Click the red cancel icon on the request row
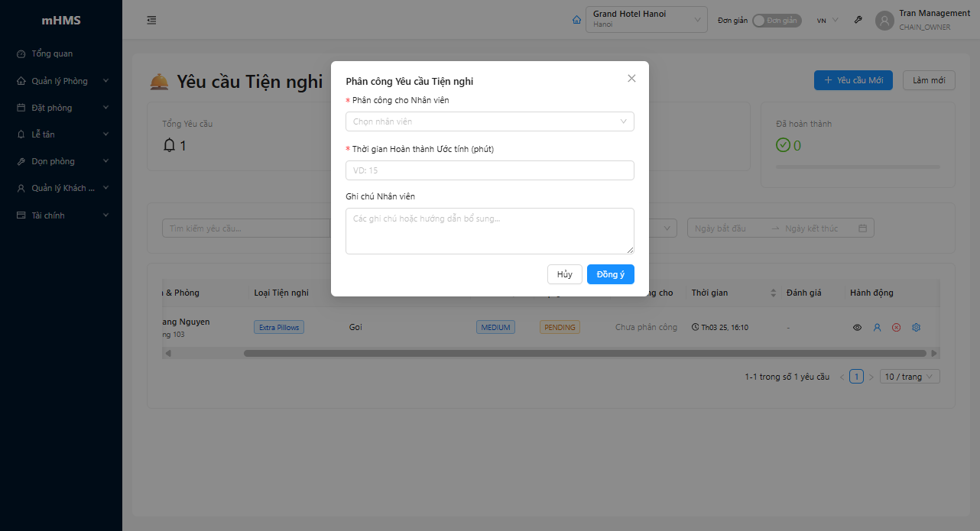Viewport: 980px width, 531px height. (x=896, y=327)
